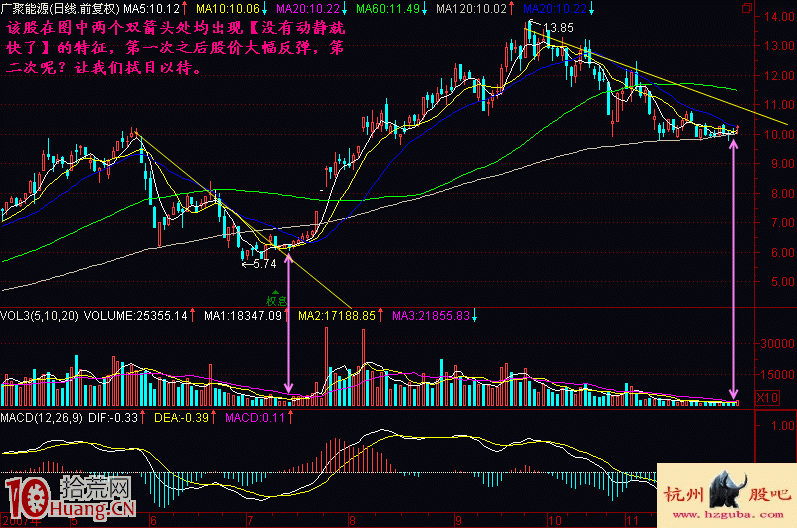Click the 1.00 MACD axis label

tap(782, 426)
